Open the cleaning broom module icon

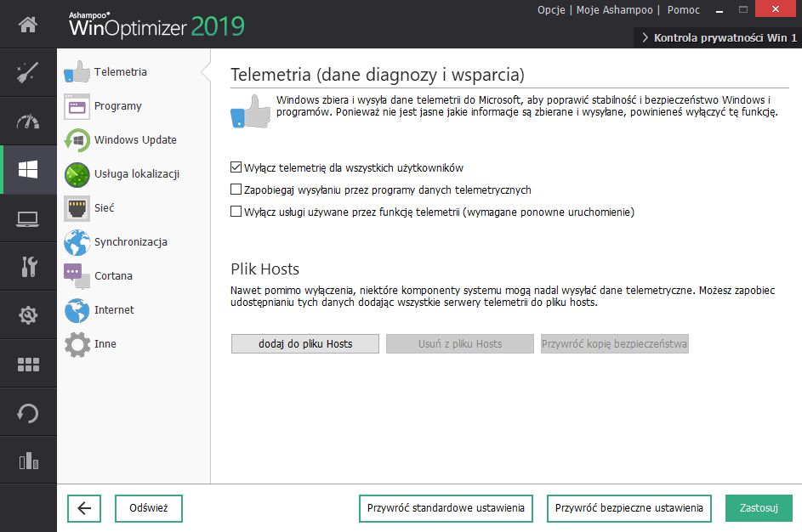(27, 72)
